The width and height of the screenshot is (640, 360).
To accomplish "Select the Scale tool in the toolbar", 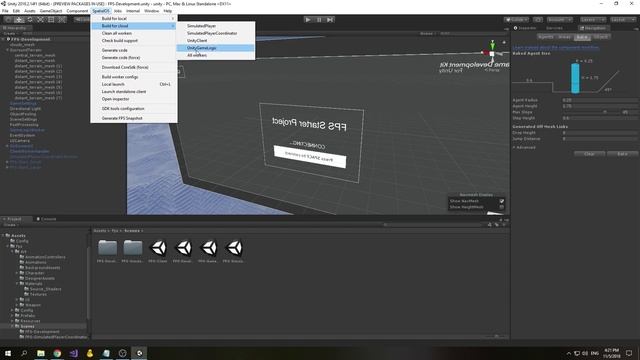I will [x=40, y=19].
